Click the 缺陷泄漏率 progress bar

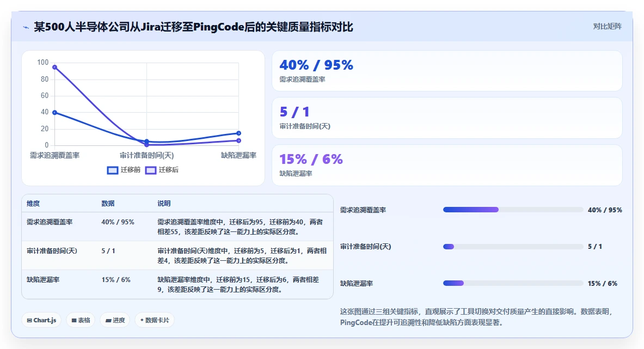[513, 283]
